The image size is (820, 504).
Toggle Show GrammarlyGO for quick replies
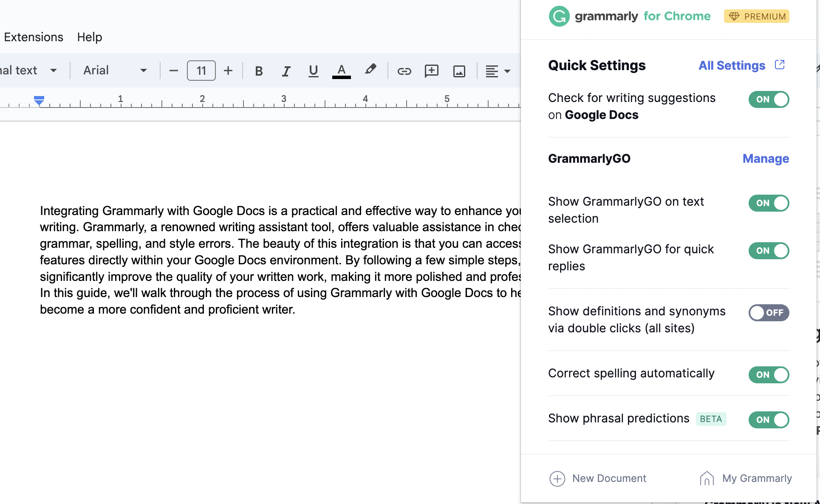click(x=769, y=251)
